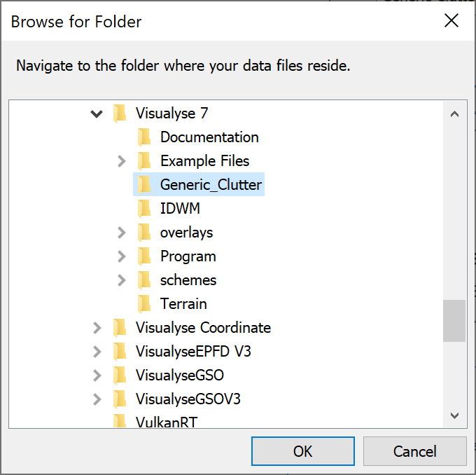This screenshot has width=476, height=475.
Task: Click the schemes folder icon
Action: coord(144,280)
